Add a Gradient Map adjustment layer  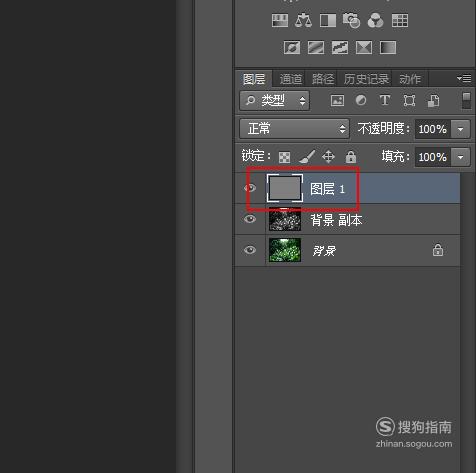click(x=388, y=47)
